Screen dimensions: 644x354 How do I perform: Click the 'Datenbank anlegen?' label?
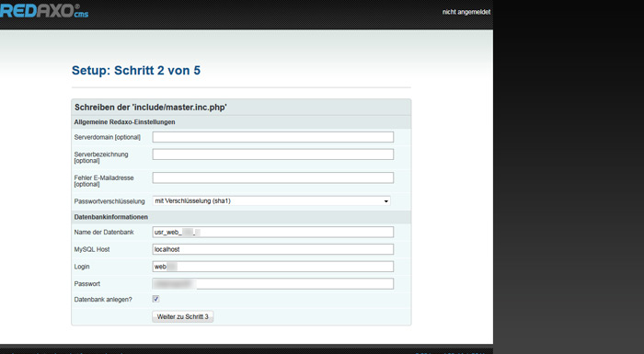coord(103,300)
